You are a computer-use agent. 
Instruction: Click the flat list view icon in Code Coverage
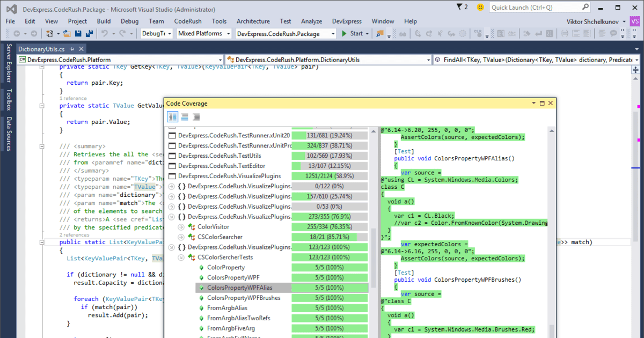(184, 116)
